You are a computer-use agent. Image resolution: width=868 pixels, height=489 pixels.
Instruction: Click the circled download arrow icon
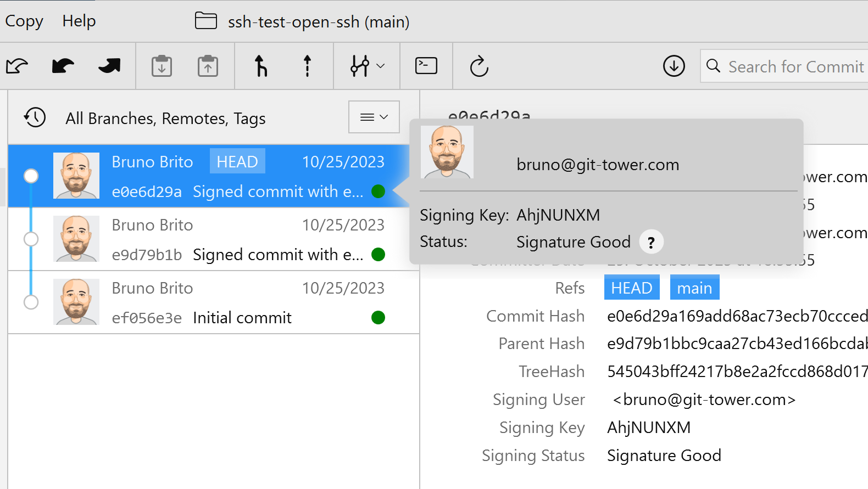pyautogui.click(x=674, y=66)
